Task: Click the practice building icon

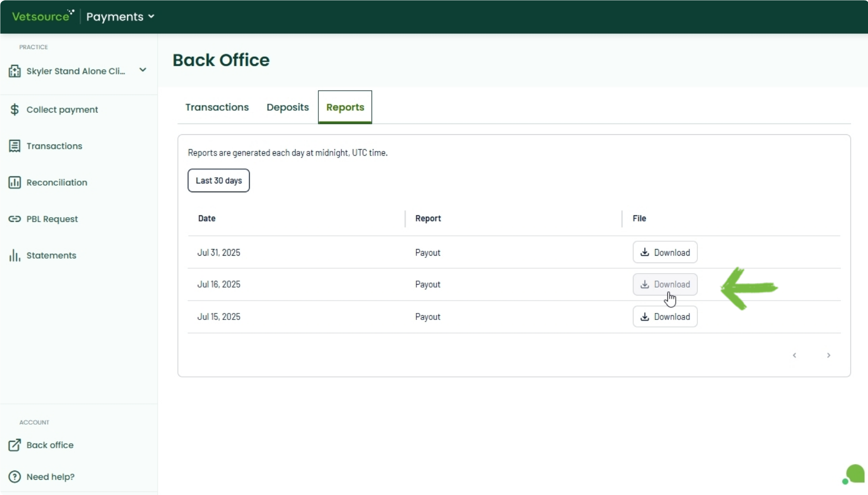Action: [x=14, y=71]
